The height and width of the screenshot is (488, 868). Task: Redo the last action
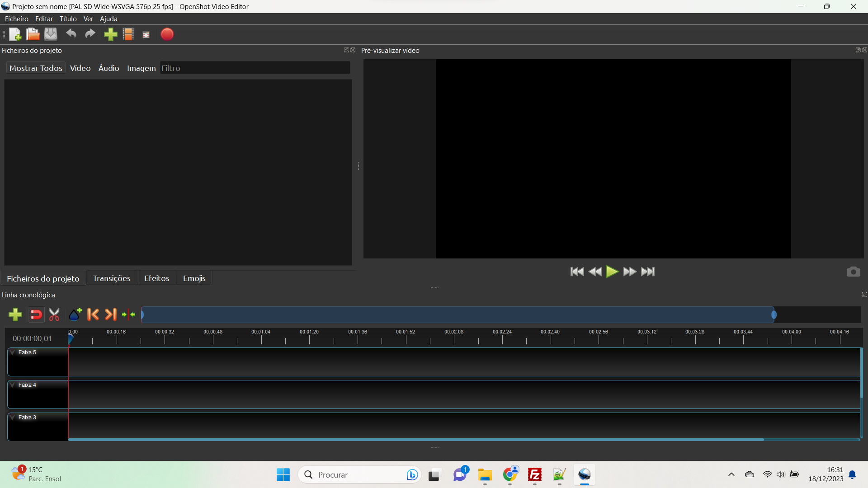pyautogui.click(x=90, y=34)
